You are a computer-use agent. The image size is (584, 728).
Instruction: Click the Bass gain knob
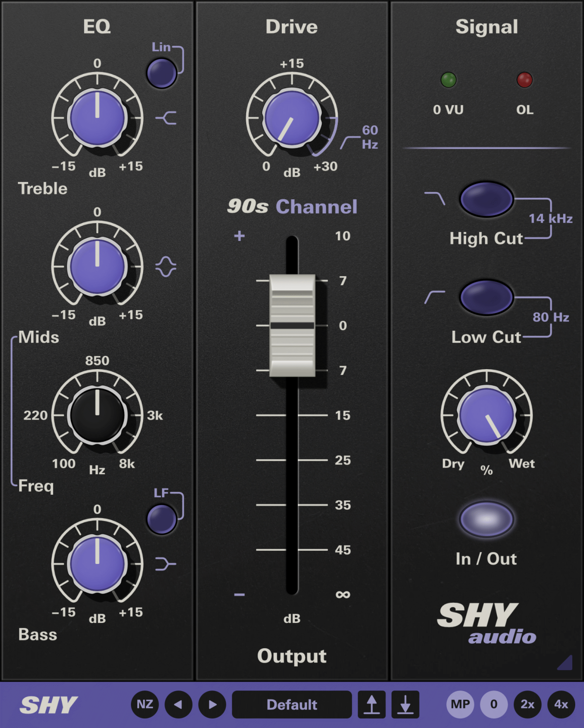(x=97, y=564)
